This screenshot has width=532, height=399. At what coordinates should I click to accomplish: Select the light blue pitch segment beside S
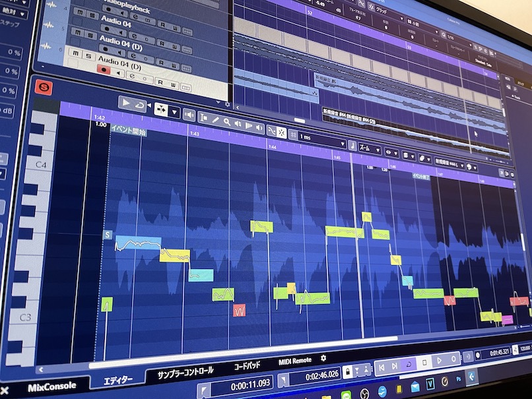point(138,243)
